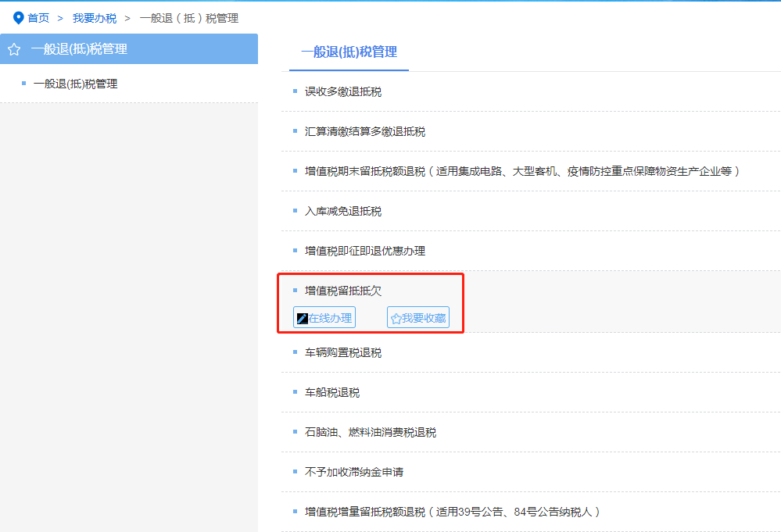Open 石脑油、燃料油消费税退税
Image resolution: width=781 pixels, height=532 pixels.
(x=371, y=432)
